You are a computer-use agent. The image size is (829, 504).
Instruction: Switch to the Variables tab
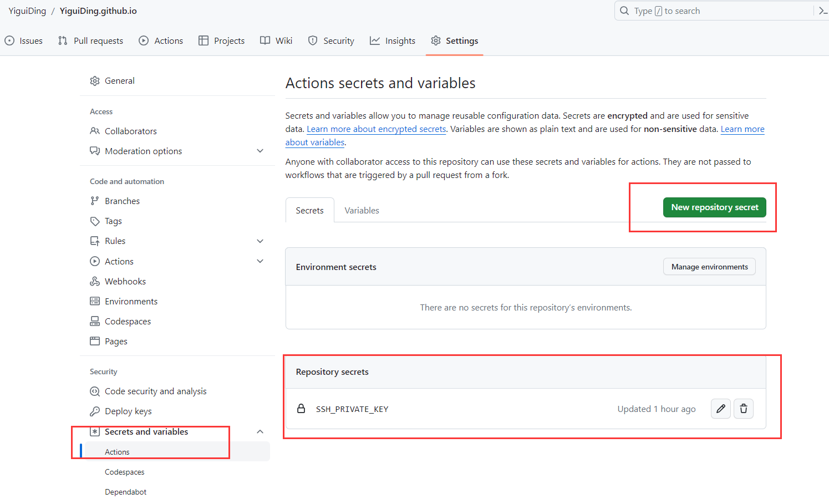[362, 211]
